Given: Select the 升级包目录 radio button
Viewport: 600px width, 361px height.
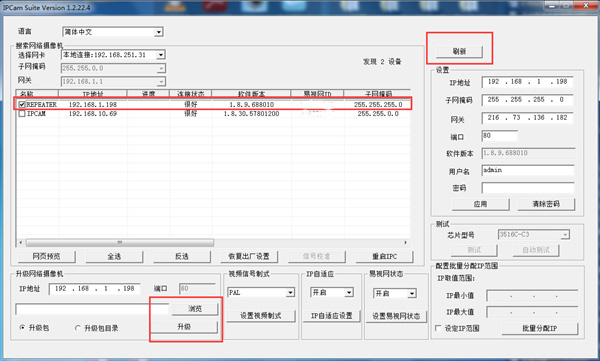Looking at the screenshot, I should click(78, 328).
